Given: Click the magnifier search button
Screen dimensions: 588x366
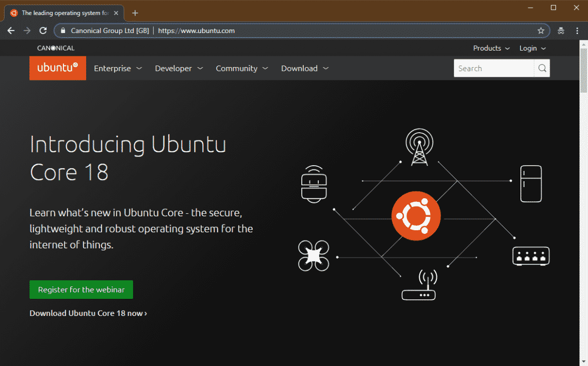Looking at the screenshot, I should [x=542, y=68].
